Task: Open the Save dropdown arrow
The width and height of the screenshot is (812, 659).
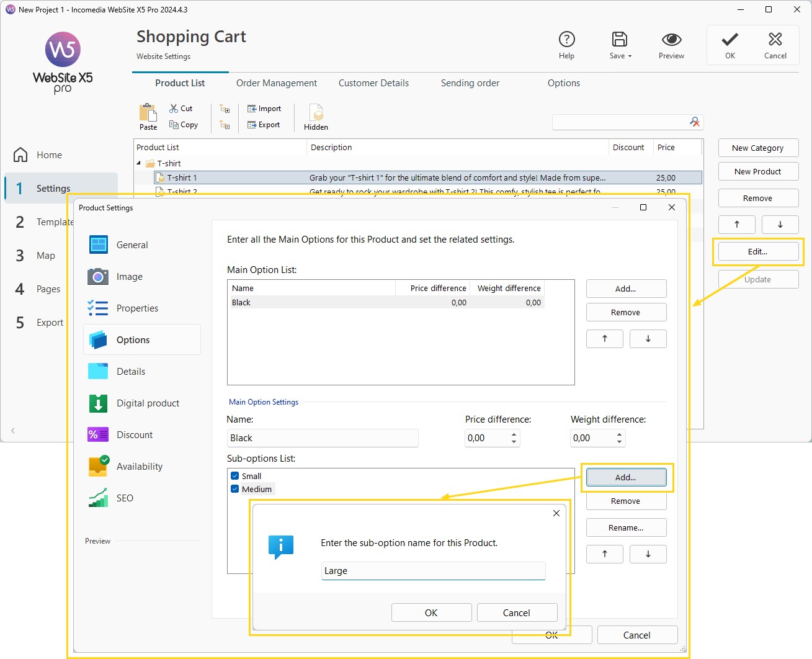Action: tap(630, 56)
